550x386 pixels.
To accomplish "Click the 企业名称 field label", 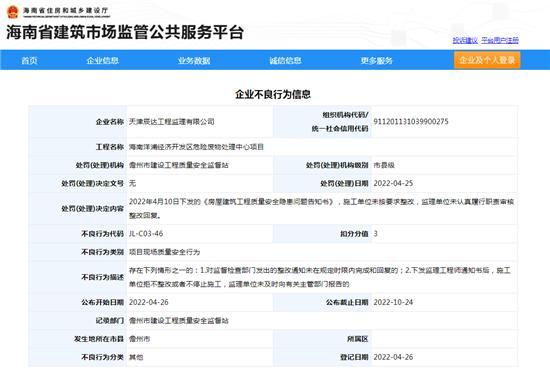I will coord(110,122).
